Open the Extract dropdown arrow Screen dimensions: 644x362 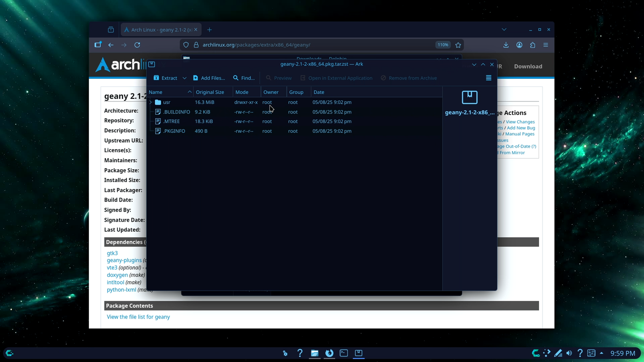coord(184,78)
